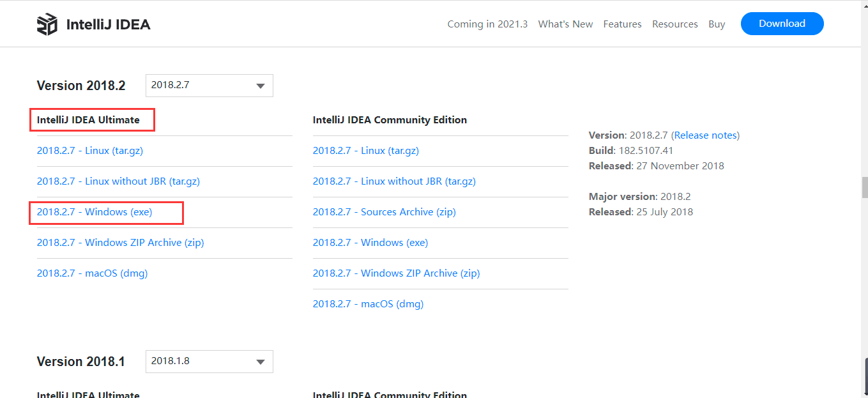Open the What's New menu item

point(565,24)
